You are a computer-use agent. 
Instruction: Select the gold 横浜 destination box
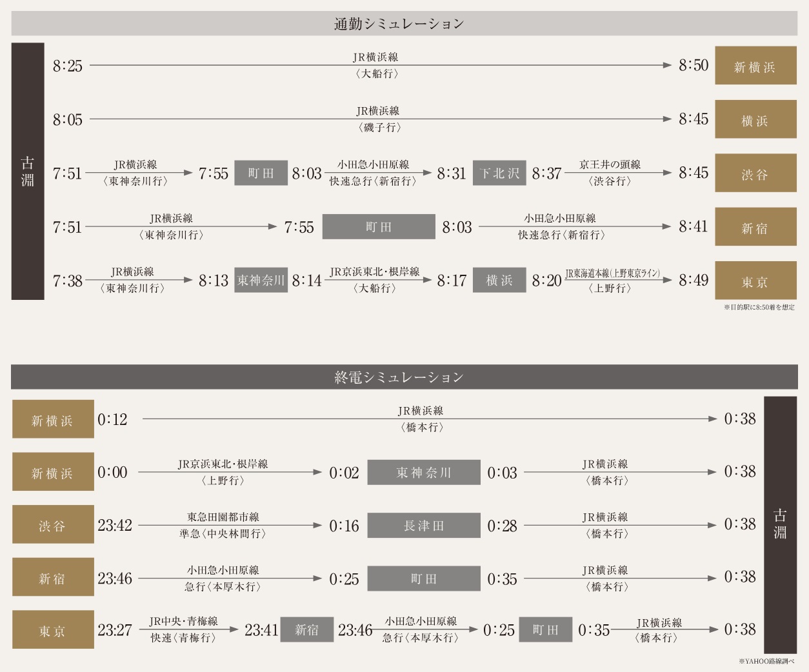click(755, 120)
